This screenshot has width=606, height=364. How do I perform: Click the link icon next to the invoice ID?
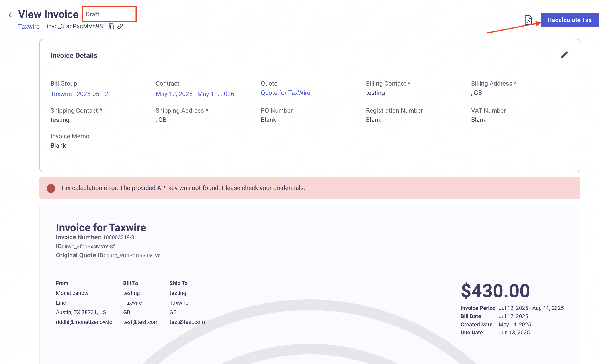tap(120, 26)
